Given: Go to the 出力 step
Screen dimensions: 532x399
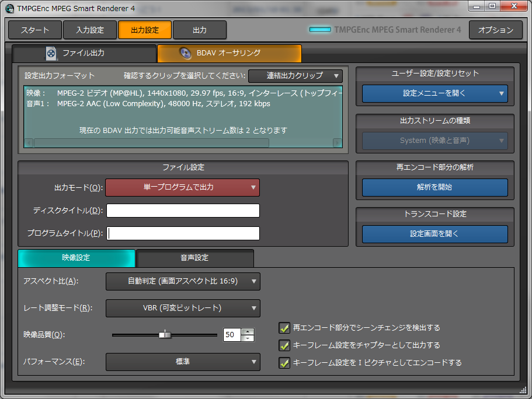Looking at the screenshot, I should click(x=200, y=30).
